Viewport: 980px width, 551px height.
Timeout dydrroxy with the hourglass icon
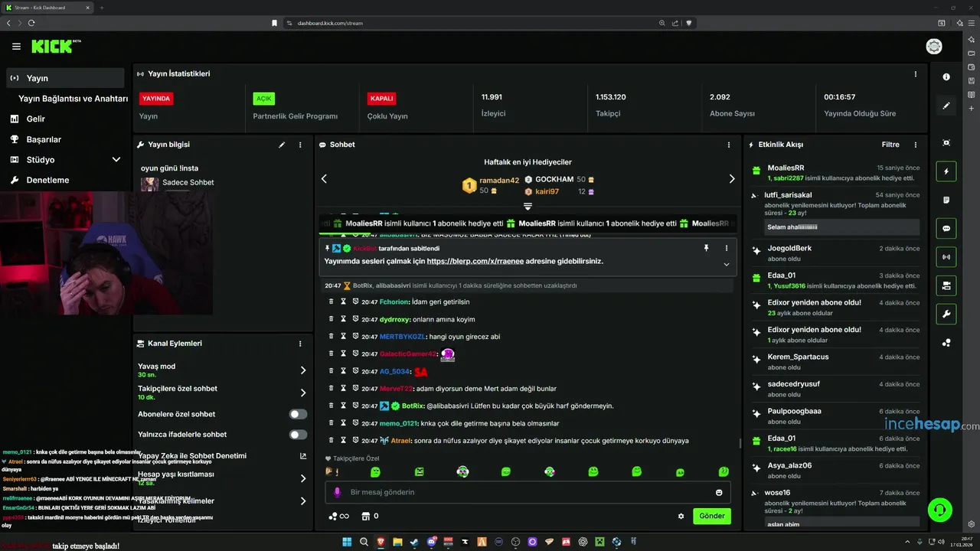pos(343,319)
